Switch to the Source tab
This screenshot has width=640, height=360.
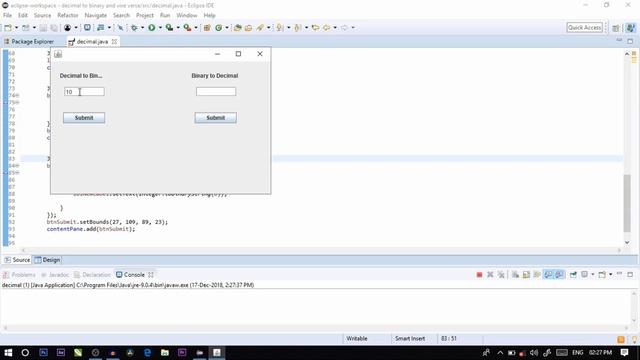click(x=17, y=260)
